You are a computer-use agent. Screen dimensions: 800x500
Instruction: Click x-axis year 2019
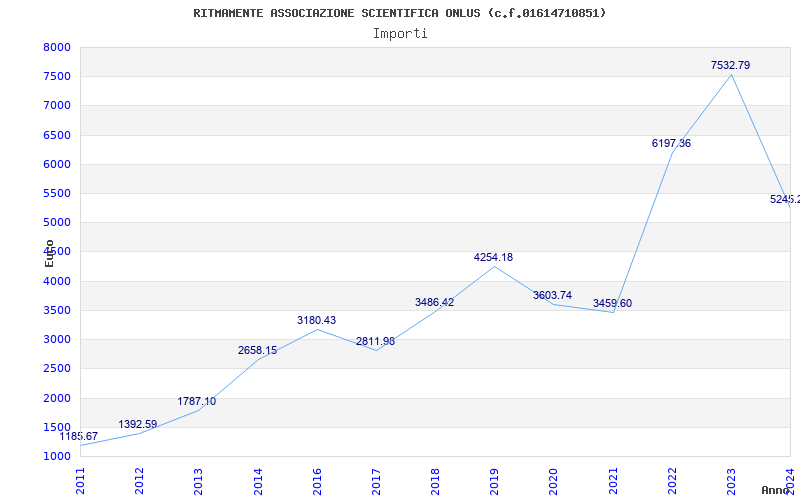(x=494, y=481)
